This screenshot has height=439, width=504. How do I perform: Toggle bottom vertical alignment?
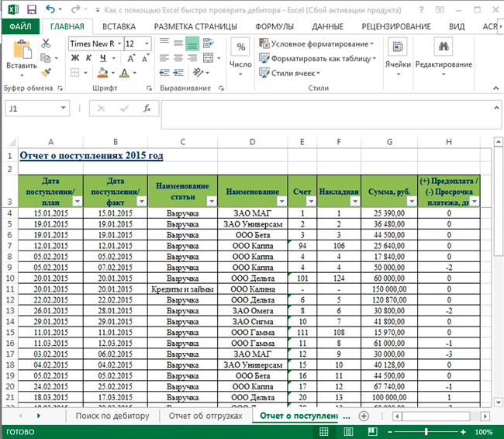pos(192,43)
